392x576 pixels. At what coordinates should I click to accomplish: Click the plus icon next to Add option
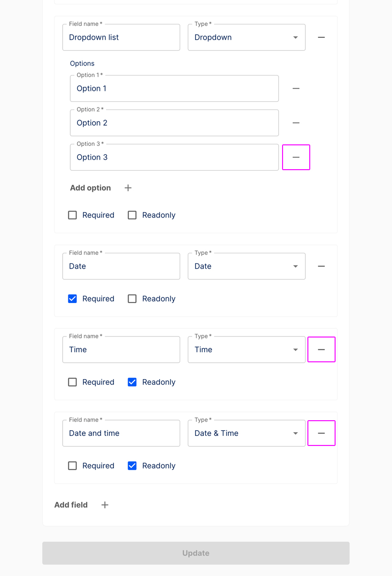pos(128,187)
